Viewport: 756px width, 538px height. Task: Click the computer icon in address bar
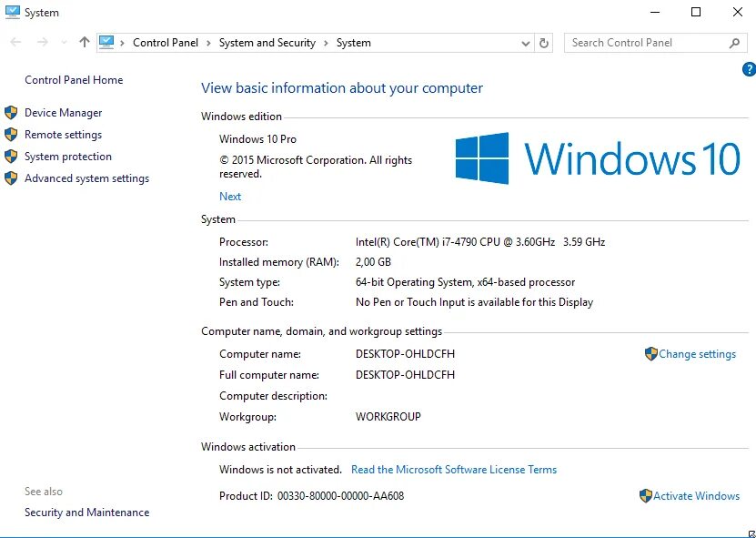point(106,43)
